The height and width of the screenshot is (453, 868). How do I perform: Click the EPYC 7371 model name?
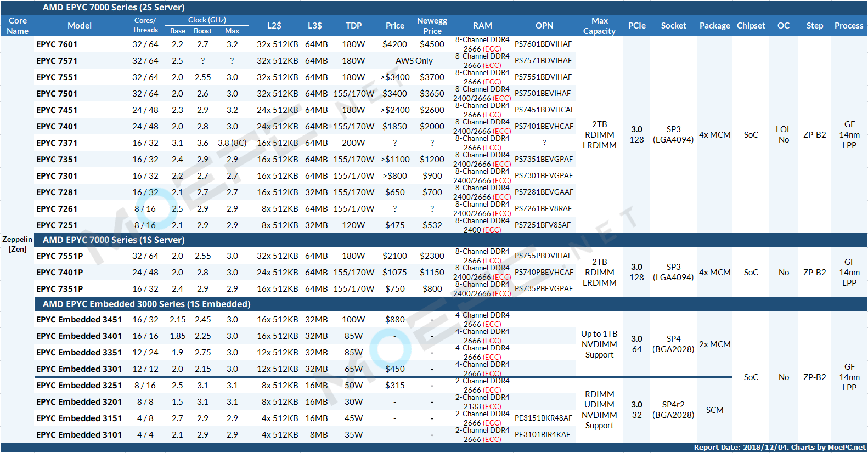[57, 143]
